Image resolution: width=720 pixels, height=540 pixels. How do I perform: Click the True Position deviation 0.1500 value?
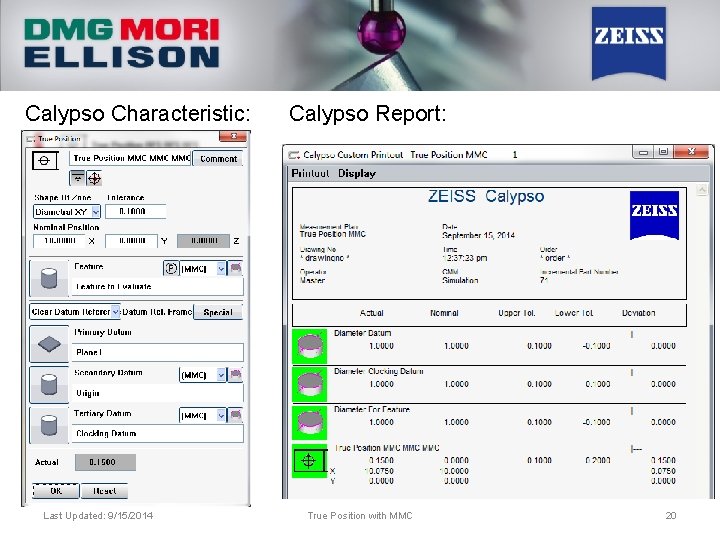[x=663, y=461]
